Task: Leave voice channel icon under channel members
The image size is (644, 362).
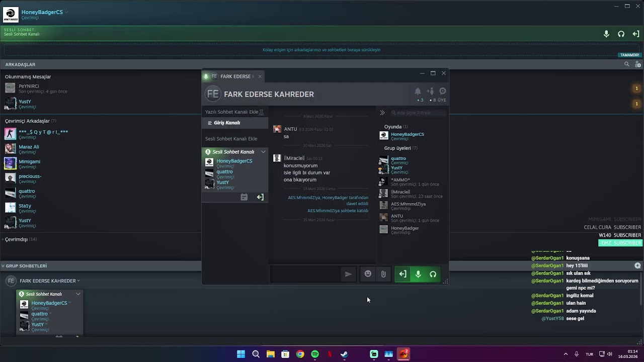Action: (x=260, y=197)
